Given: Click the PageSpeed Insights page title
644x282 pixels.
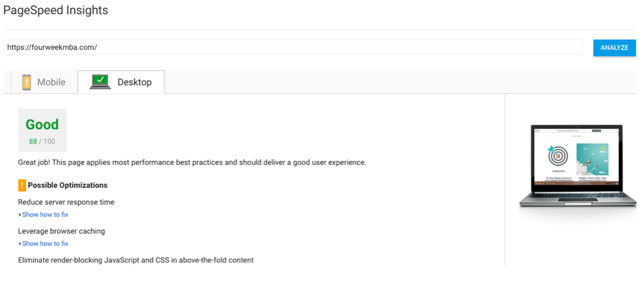Looking at the screenshot, I should click(56, 10).
